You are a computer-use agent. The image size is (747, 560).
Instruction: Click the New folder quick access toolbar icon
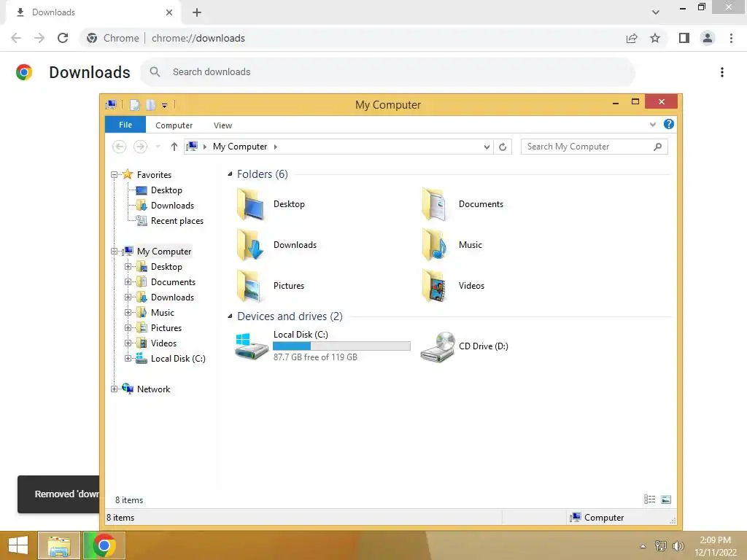click(150, 105)
